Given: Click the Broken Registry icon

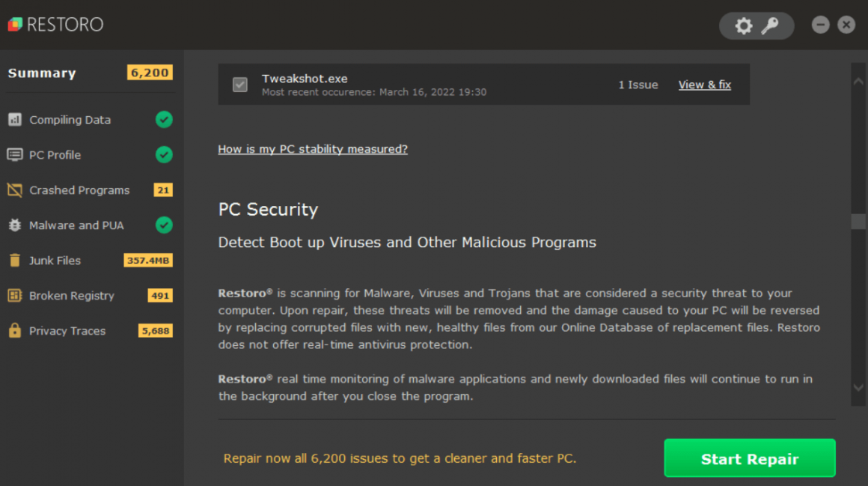Looking at the screenshot, I should (x=15, y=296).
